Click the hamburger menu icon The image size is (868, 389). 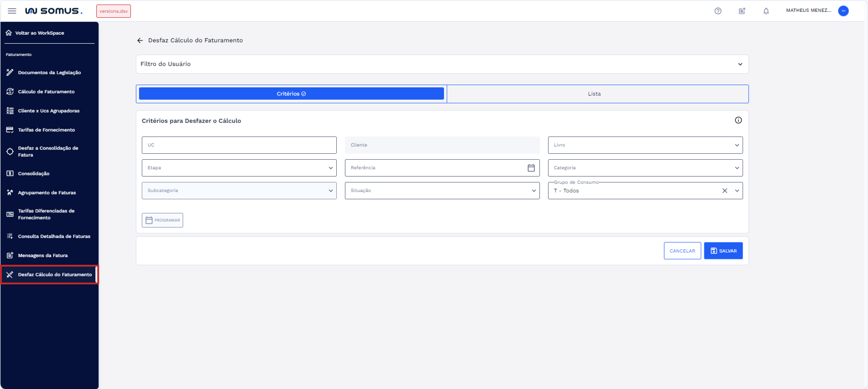pyautogui.click(x=12, y=11)
